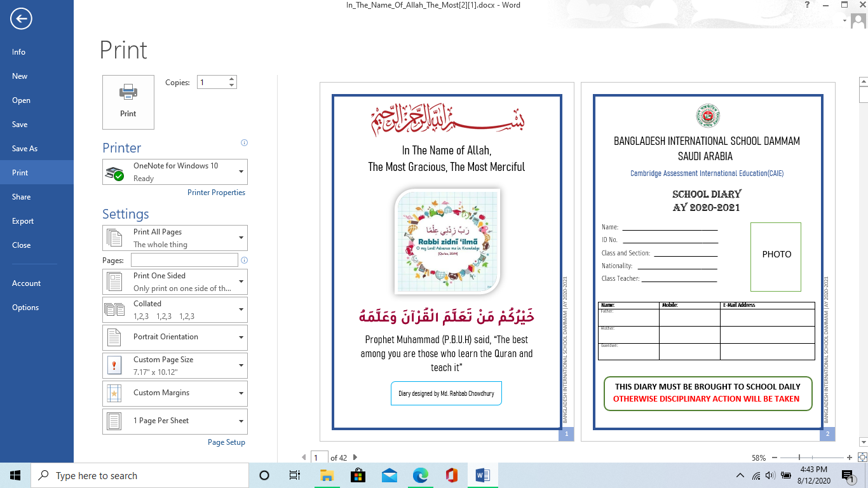The width and height of the screenshot is (868, 488).
Task: Select Info in the Backstage menu
Action: 37,52
